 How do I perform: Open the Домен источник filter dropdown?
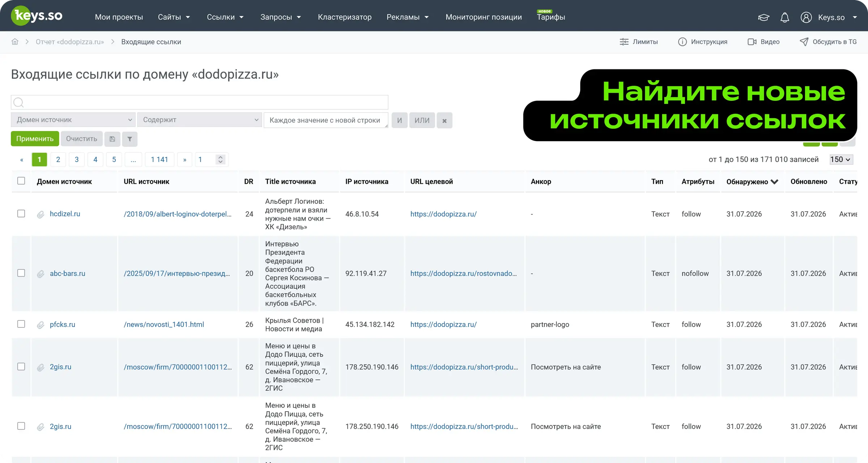click(73, 120)
